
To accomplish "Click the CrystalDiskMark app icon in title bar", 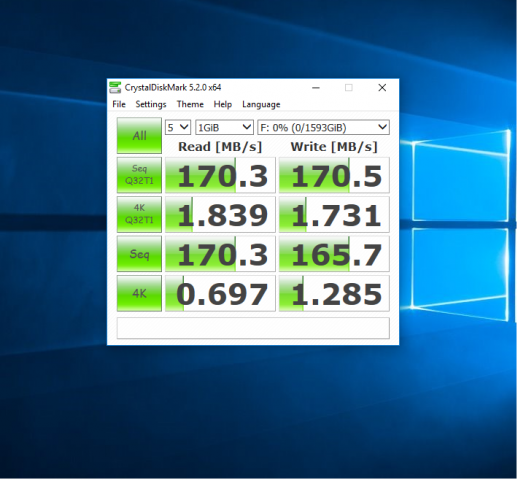I will pyautogui.click(x=115, y=88).
